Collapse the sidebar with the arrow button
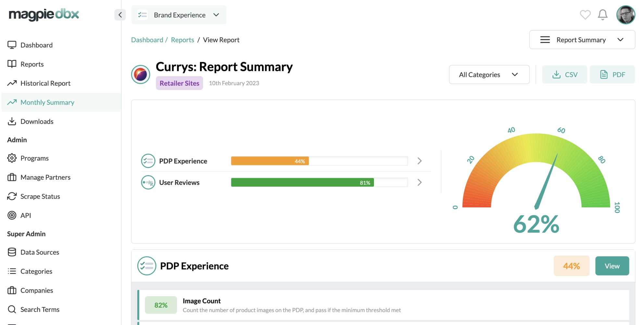644x325 pixels. pyautogui.click(x=120, y=15)
